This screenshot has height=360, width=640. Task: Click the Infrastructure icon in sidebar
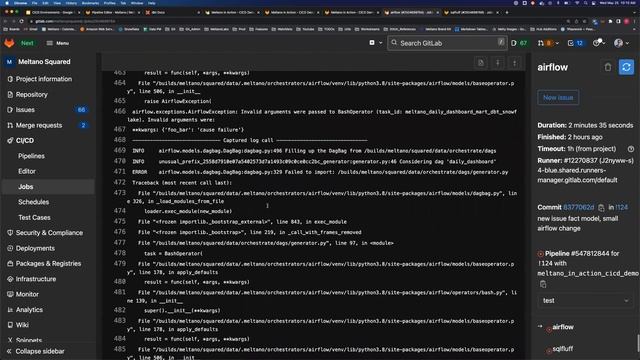click(10, 279)
